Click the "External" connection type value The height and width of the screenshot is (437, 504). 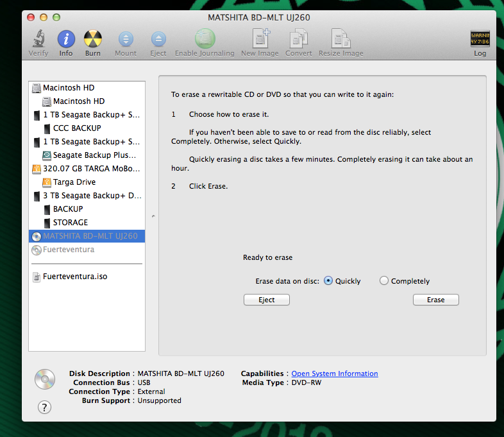151,391
